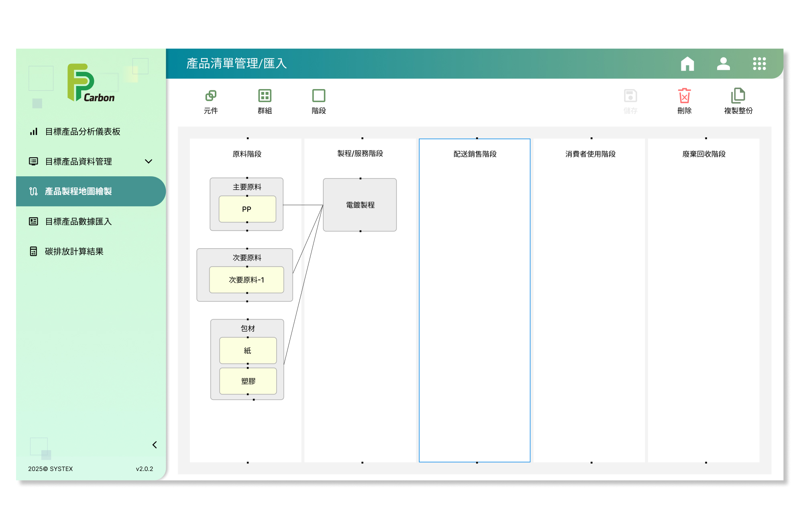Click the 刪除 trash icon
This screenshot has width=803, height=532.
point(685,96)
